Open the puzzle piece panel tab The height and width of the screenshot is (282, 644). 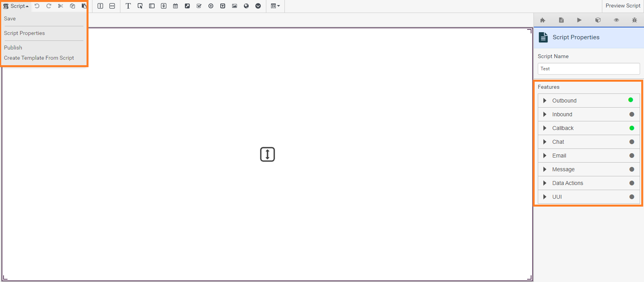tap(543, 20)
